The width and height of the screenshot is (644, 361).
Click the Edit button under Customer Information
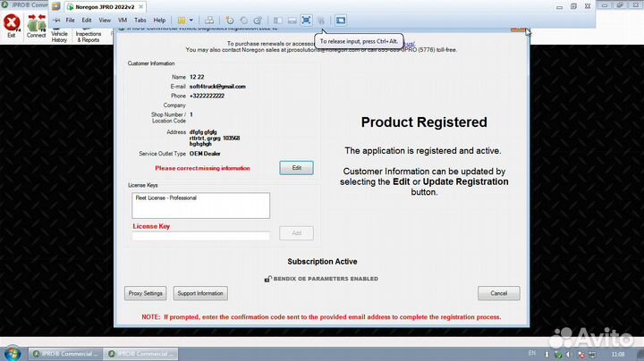tap(297, 168)
